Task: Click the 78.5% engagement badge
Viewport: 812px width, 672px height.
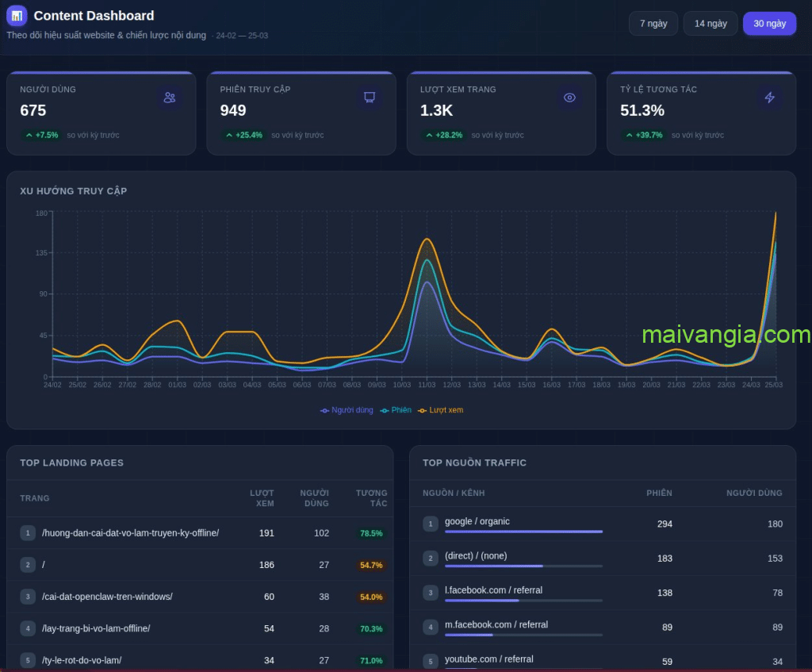Action: pyautogui.click(x=371, y=534)
